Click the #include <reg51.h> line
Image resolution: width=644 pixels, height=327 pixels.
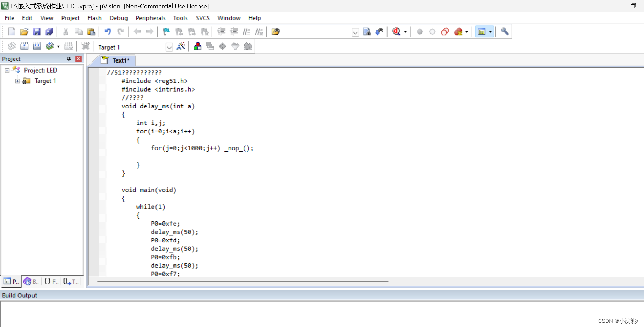click(x=154, y=81)
